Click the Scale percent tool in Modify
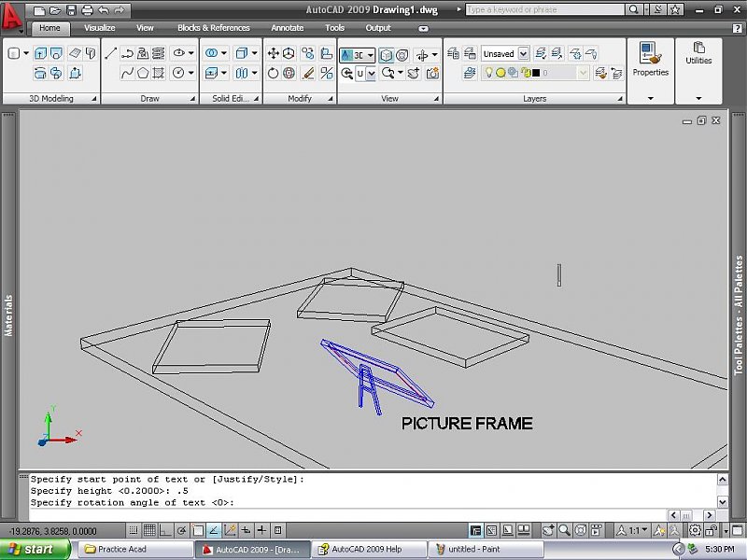 click(327, 74)
